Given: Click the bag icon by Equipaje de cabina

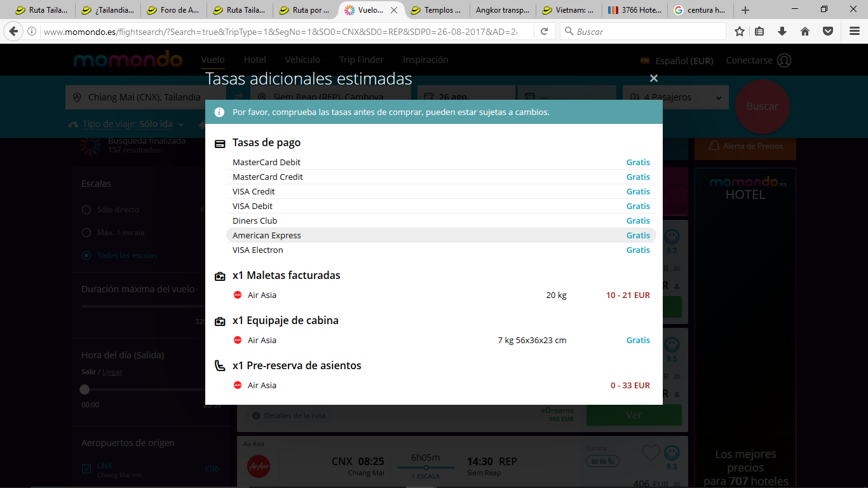Looking at the screenshot, I should 220,322.
